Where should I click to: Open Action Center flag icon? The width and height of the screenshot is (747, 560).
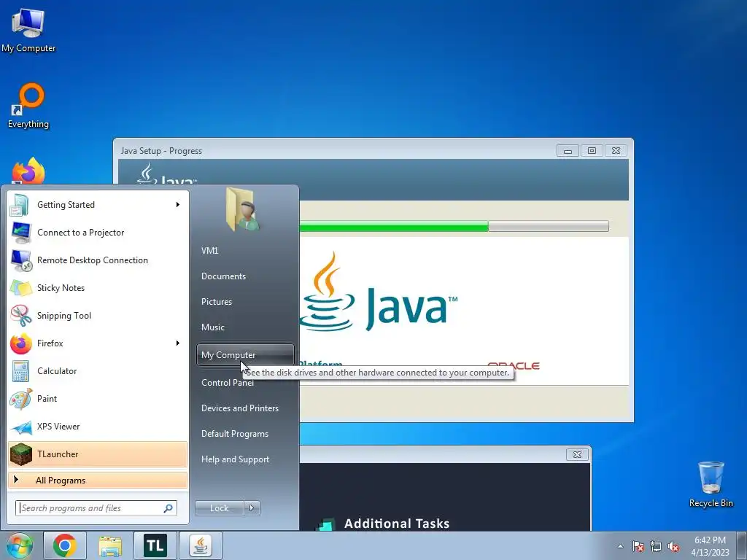click(638, 546)
